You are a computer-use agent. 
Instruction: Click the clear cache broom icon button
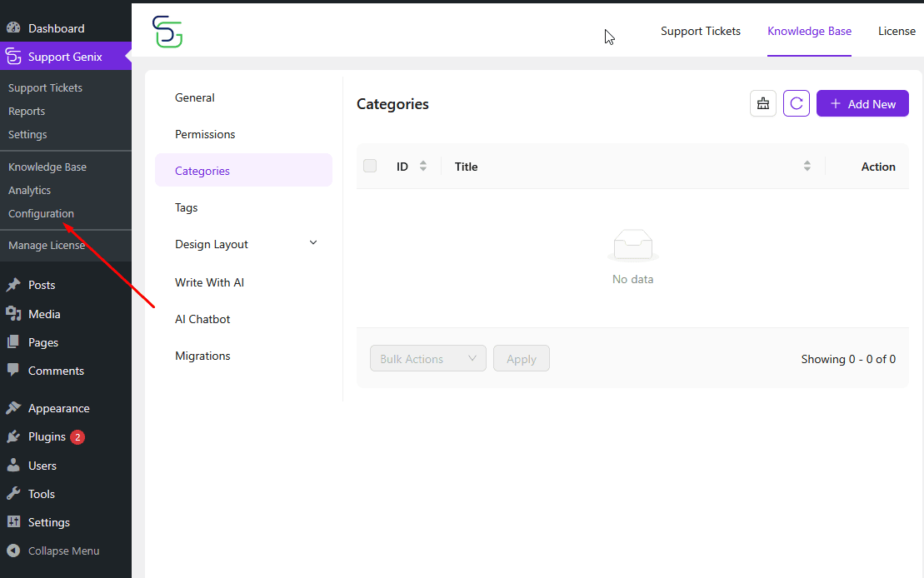click(762, 104)
